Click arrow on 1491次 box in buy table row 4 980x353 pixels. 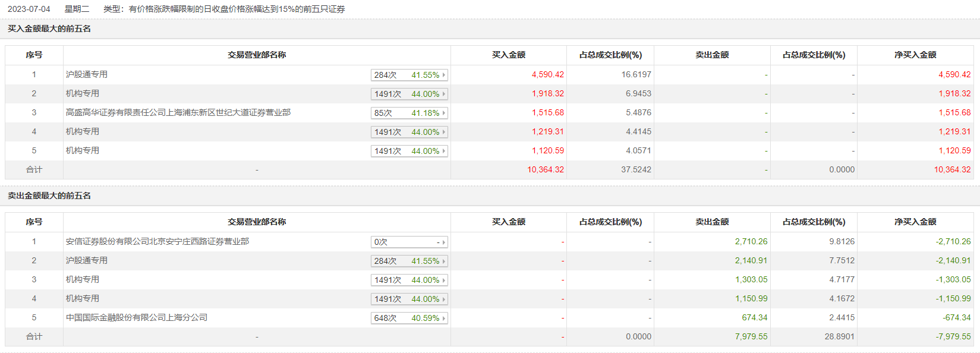pos(444,132)
